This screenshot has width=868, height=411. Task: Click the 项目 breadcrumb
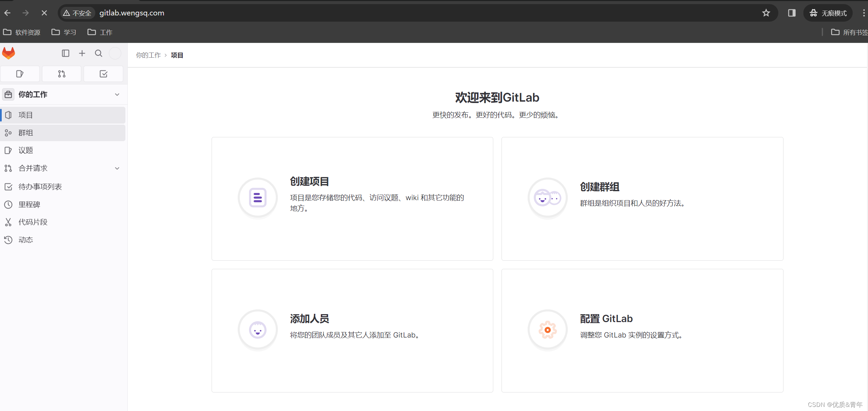tap(177, 55)
